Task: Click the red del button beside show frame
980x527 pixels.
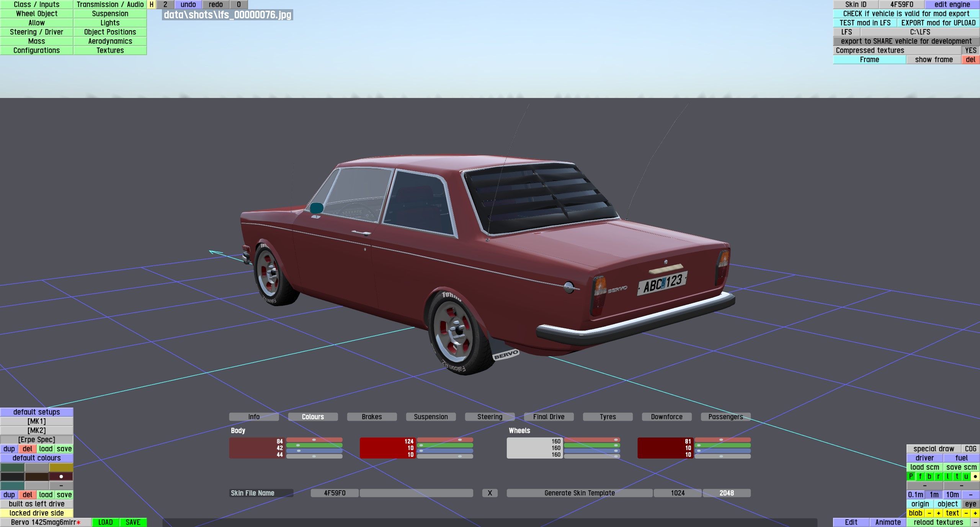Action: (x=970, y=60)
